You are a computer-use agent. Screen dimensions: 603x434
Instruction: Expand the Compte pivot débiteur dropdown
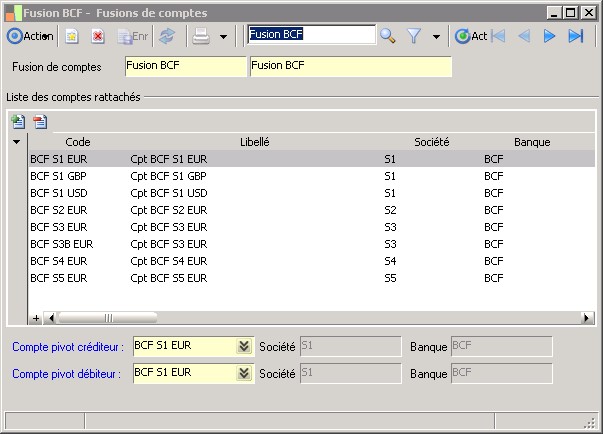click(x=243, y=373)
